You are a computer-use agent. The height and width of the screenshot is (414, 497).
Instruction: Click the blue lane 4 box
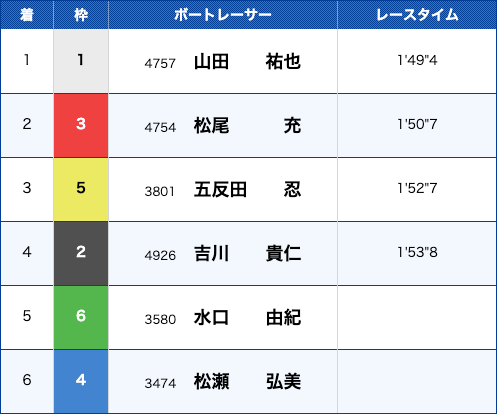(x=81, y=381)
